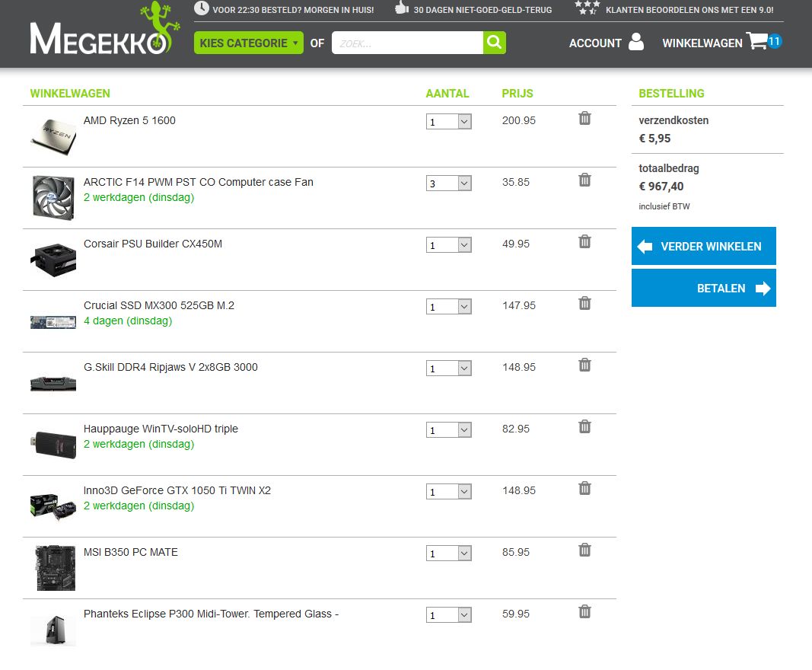The image size is (812, 670).
Task: Open Hauppauge WinTV-soloHD triple product link
Action: 161,429
